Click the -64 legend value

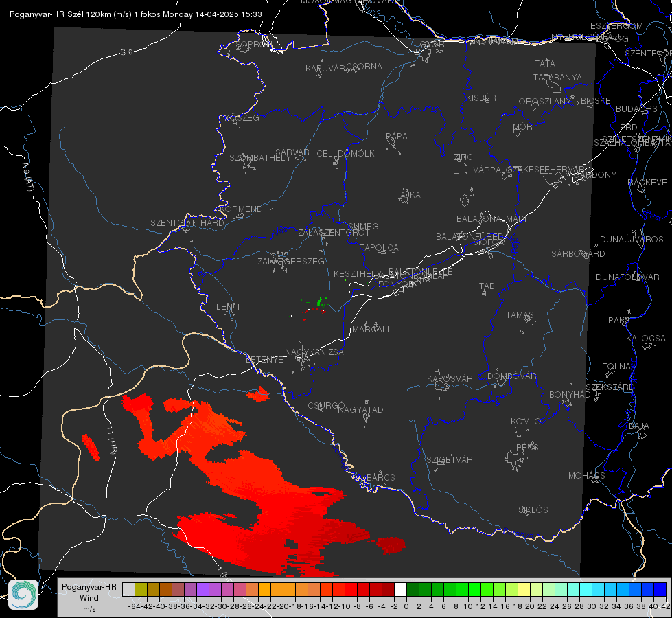(134, 606)
